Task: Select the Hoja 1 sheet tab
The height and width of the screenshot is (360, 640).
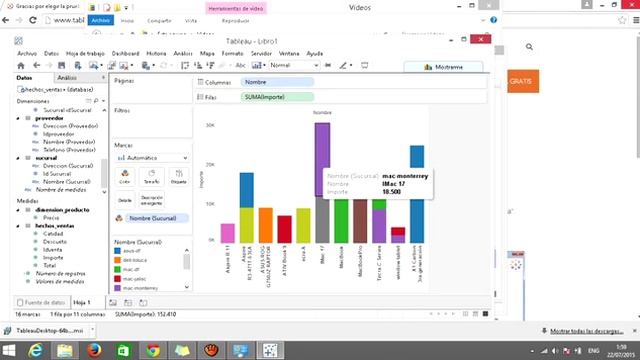Action: [82, 302]
